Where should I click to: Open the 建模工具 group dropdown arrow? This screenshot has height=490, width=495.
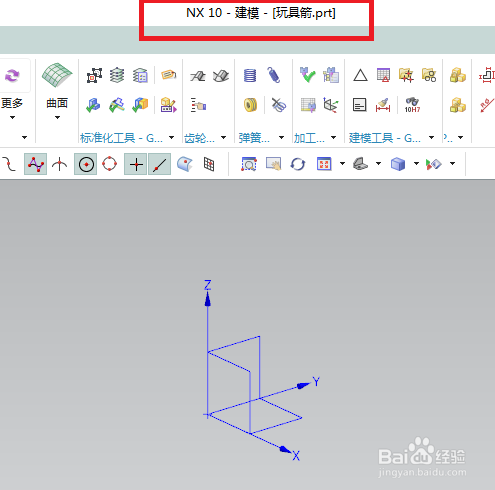[x=431, y=137]
